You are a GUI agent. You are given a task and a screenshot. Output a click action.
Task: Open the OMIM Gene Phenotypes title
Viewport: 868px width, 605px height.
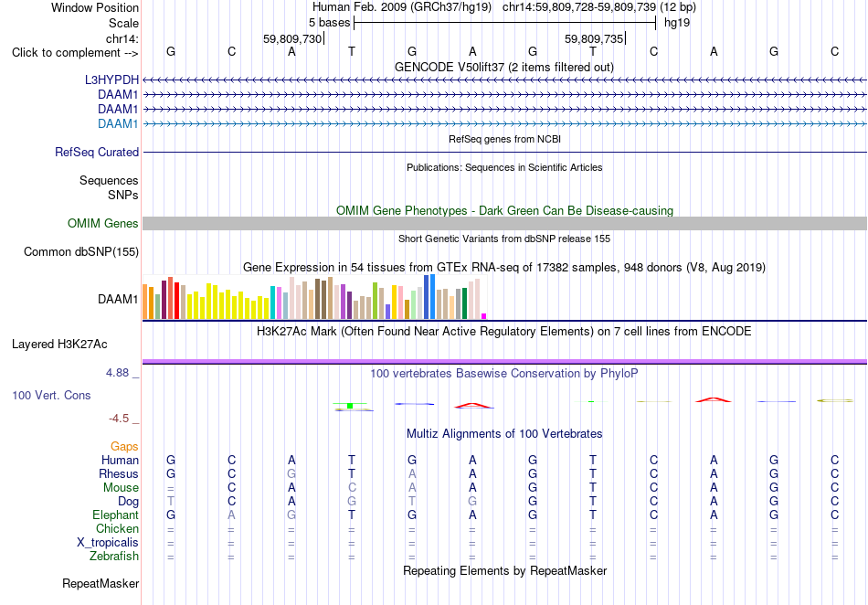coord(504,210)
